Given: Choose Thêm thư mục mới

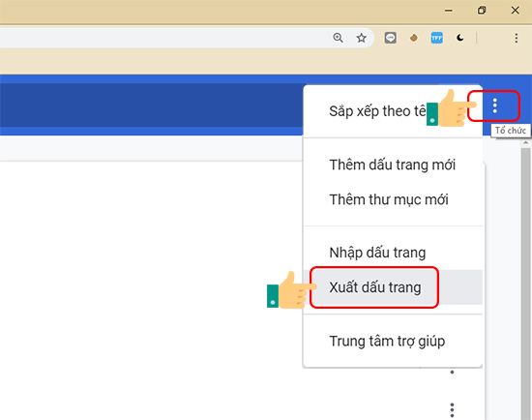Looking at the screenshot, I should (x=393, y=199).
